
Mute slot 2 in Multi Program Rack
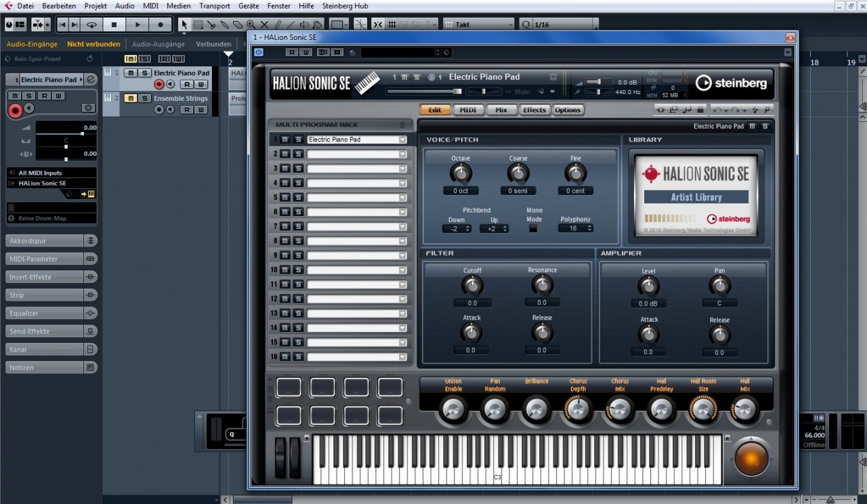[x=285, y=154]
